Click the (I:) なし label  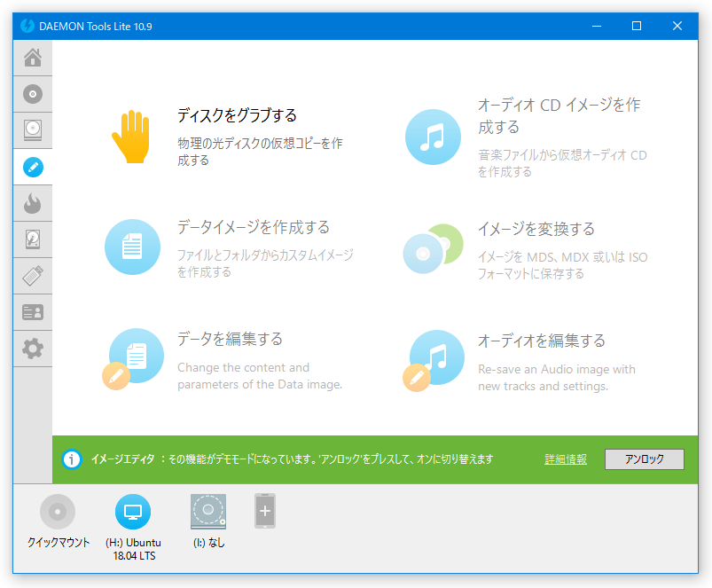209,543
